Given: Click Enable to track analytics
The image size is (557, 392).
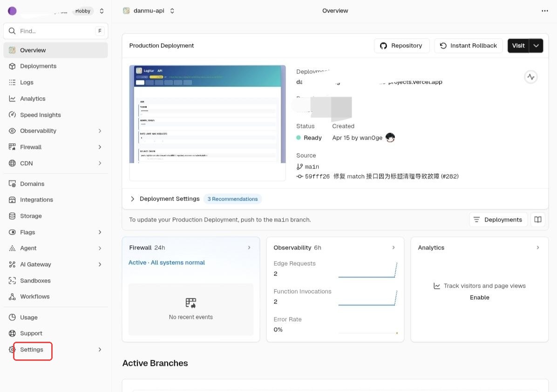Looking at the screenshot, I should [x=479, y=297].
